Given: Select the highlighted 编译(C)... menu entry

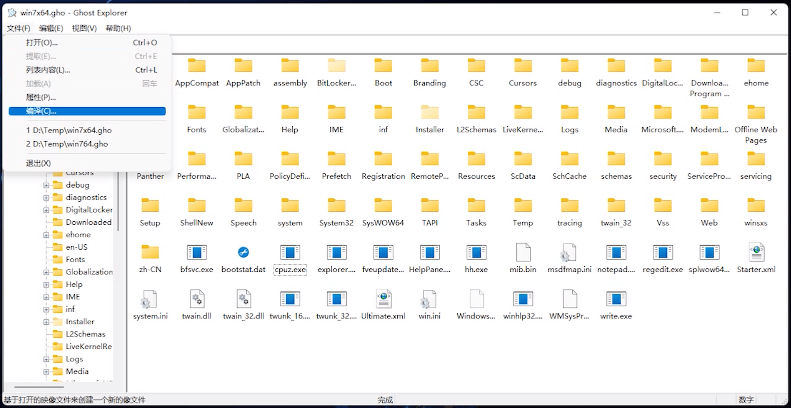Looking at the screenshot, I should [87, 111].
